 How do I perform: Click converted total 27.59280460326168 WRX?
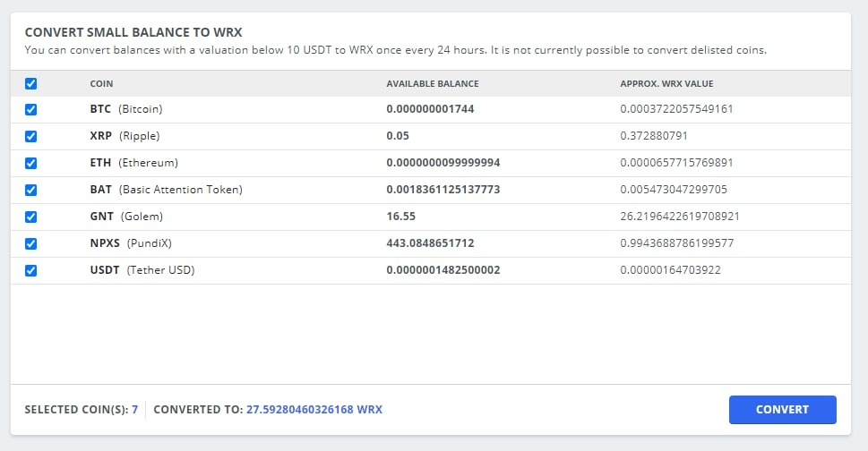pos(314,410)
